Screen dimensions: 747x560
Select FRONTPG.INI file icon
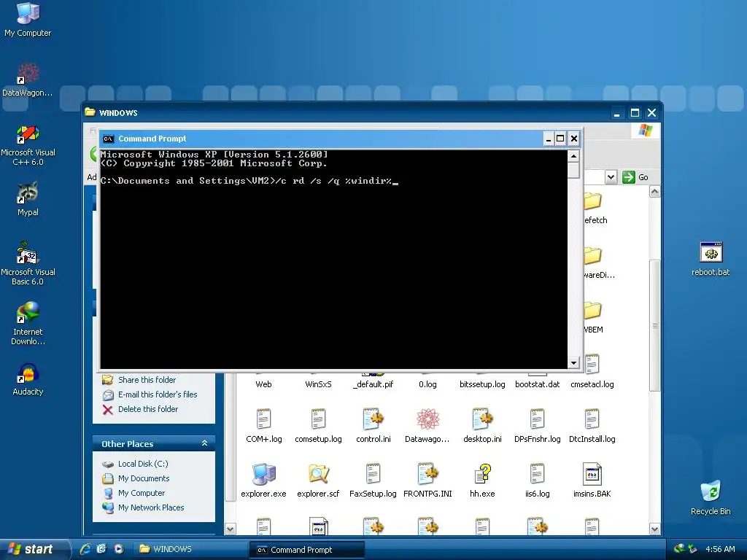(x=427, y=474)
